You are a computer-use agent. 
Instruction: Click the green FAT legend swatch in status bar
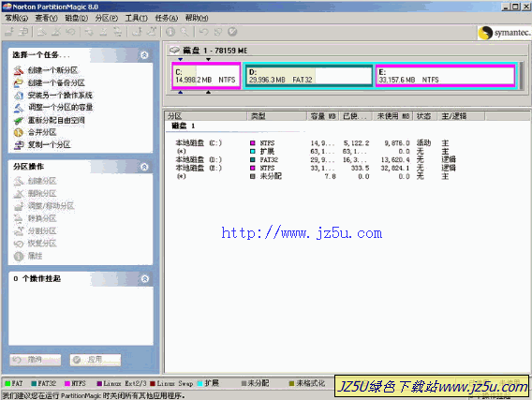click(x=7, y=384)
